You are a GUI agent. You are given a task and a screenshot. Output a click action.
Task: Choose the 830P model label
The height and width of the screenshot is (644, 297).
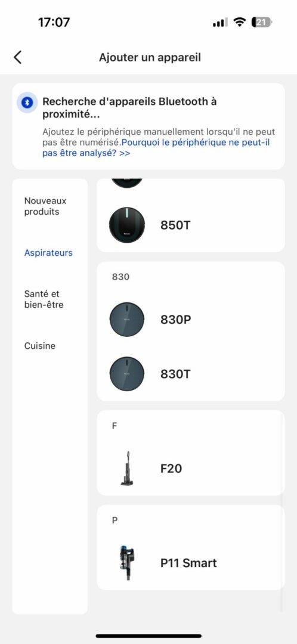pos(176,320)
